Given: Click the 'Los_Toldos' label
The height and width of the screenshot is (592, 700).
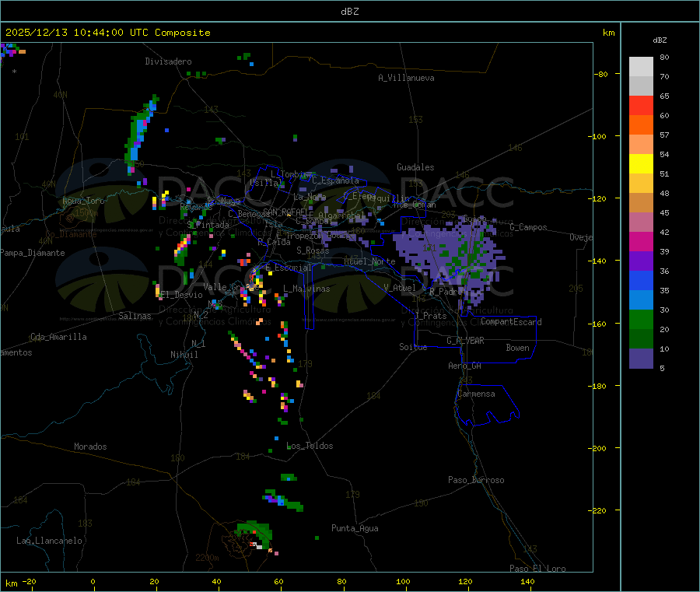Looking at the screenshot, I should [310, 446].
